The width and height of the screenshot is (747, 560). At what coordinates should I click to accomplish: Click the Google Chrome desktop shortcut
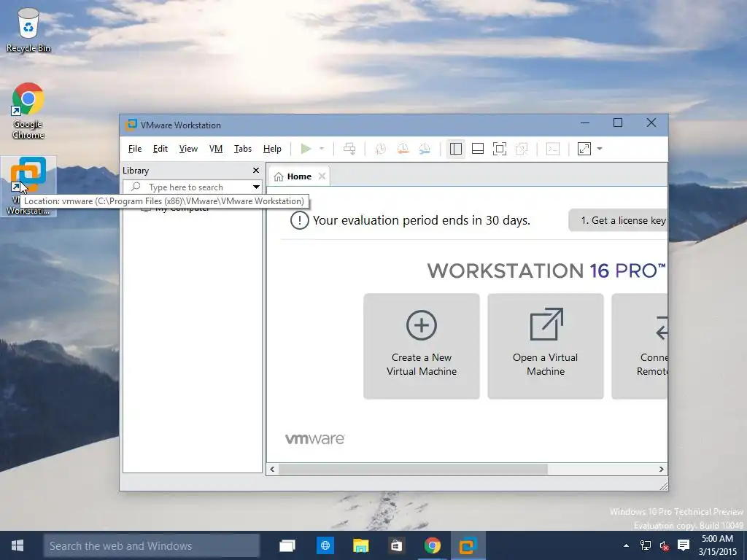(x=28, y=111)
